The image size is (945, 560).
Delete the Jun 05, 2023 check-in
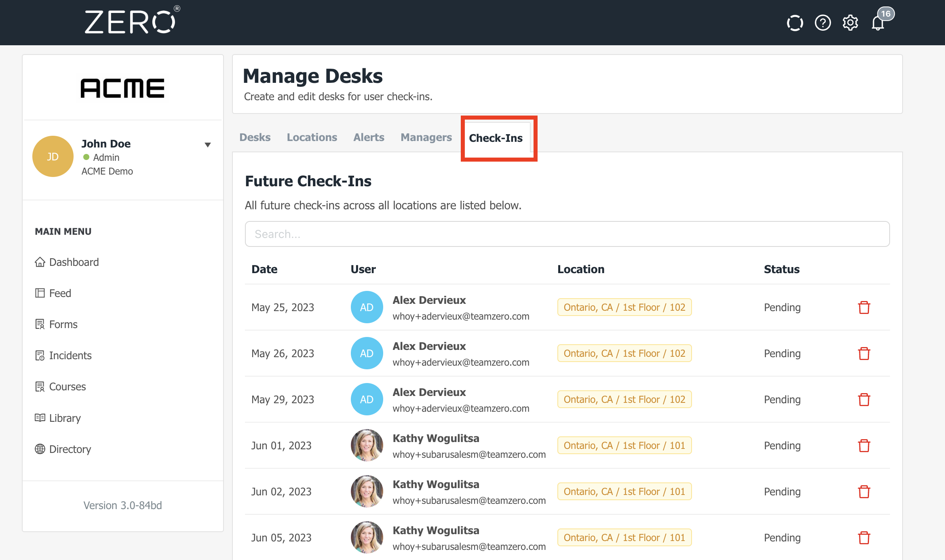864,538
